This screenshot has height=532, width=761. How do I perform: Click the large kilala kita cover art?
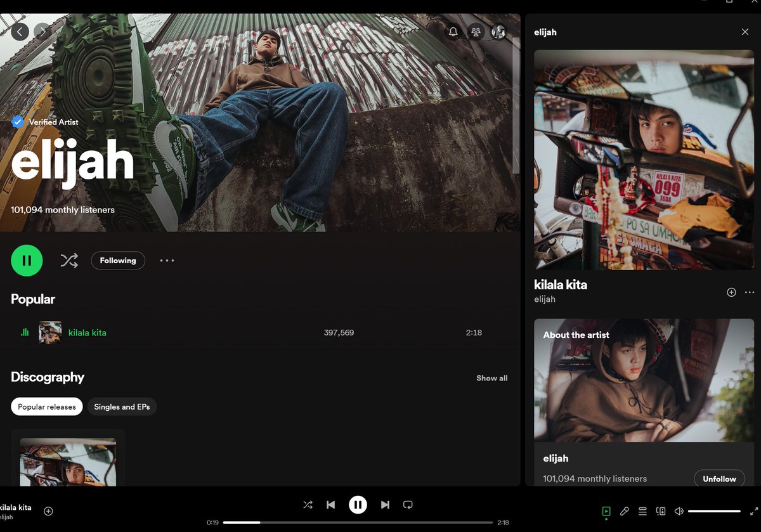point(644,160)
